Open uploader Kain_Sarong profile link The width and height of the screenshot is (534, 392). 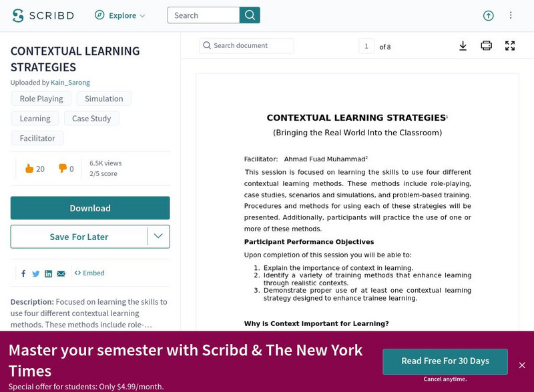[70, 83]
